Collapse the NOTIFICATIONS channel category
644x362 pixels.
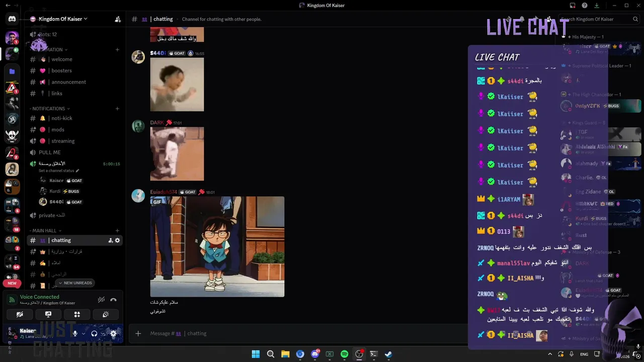coord(50,109)
